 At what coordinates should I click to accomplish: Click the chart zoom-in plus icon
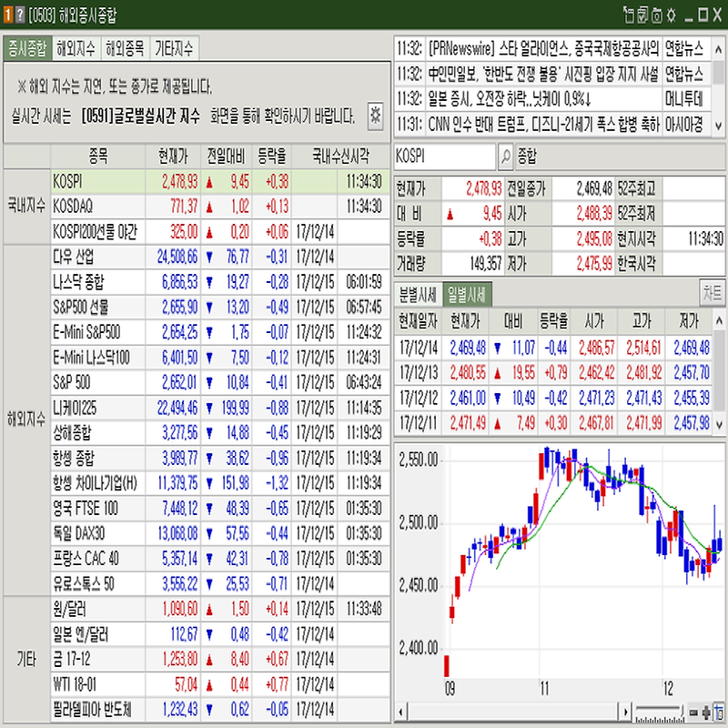[707, 712]
